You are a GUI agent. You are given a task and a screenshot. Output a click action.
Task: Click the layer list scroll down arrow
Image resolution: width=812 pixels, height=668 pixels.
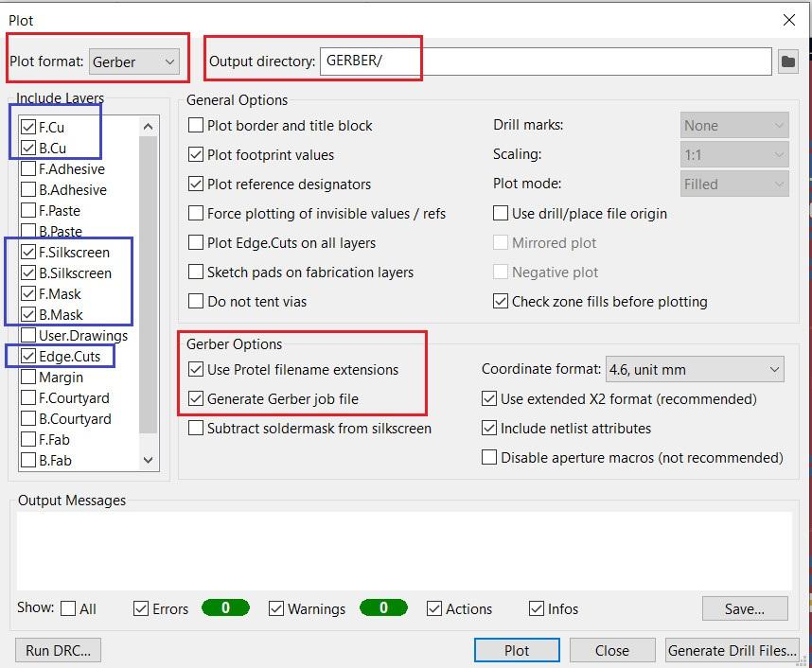(x=148, y=460)
